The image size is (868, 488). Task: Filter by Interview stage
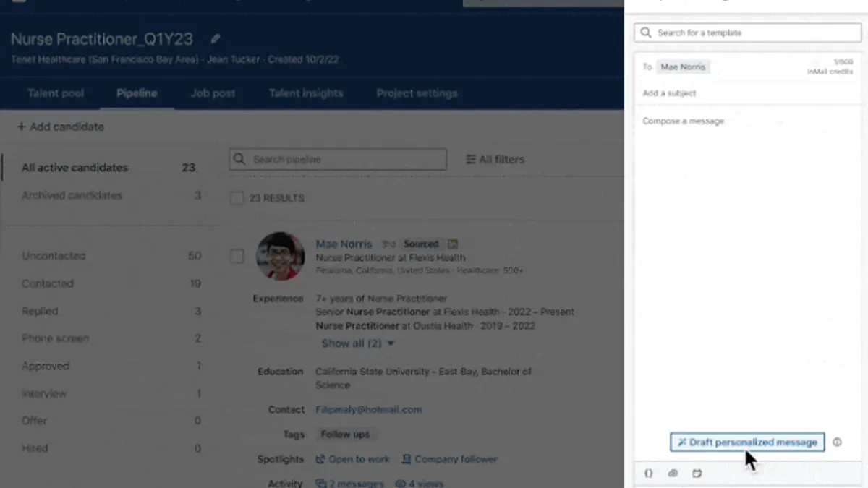pos(111,393)
